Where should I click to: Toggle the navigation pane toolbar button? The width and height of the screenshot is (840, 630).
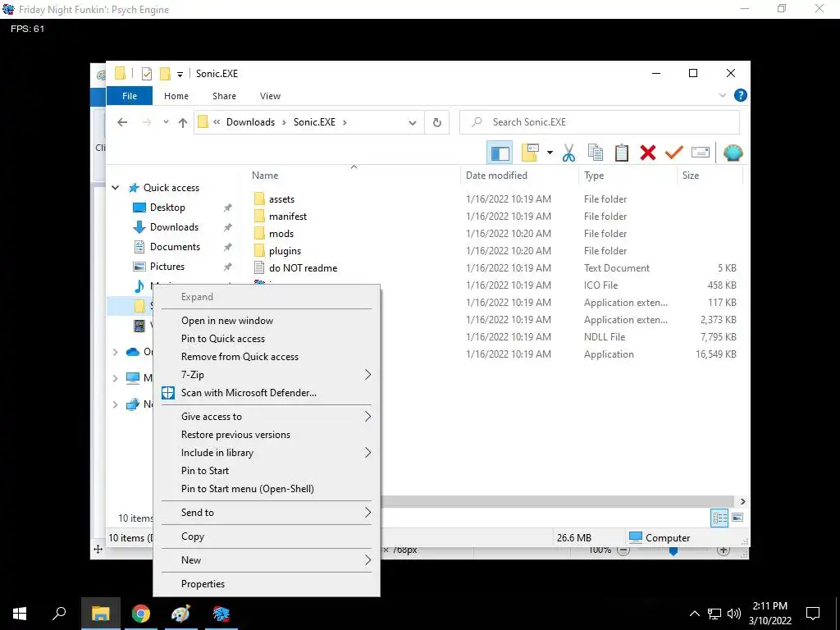(500, 153)
